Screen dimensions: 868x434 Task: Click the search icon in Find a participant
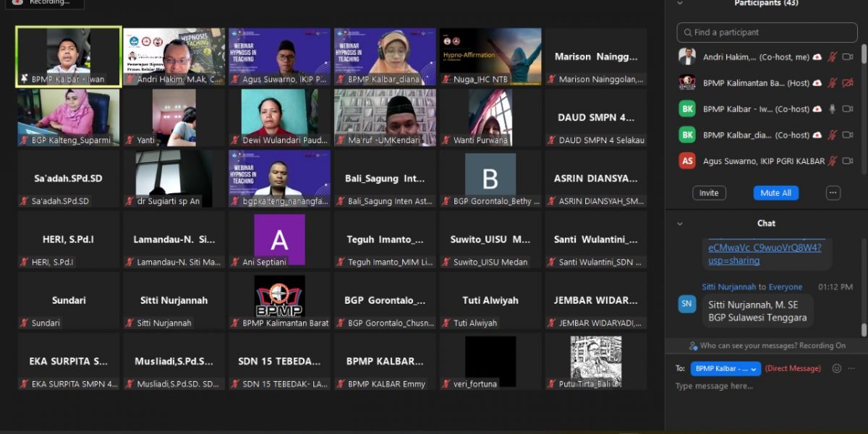(686, 33)
